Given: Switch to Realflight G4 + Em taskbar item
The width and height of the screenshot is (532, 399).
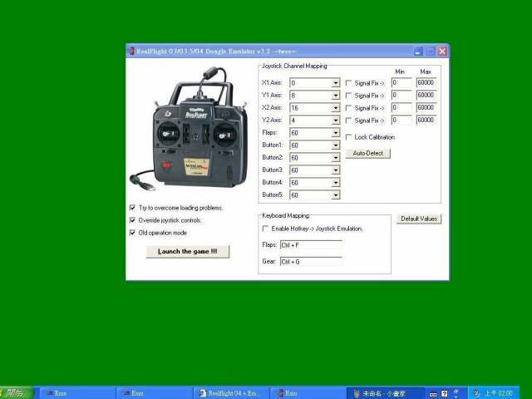Looking at the screenshot, I should [232, 393].
